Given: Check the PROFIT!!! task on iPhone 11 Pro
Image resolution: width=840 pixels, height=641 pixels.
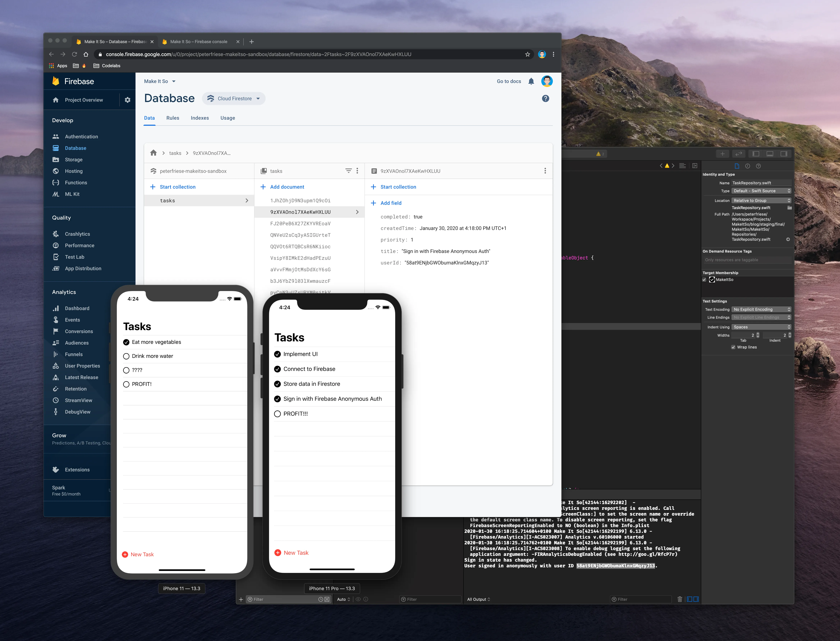Looking at the screenshot, I should (277, 413).
